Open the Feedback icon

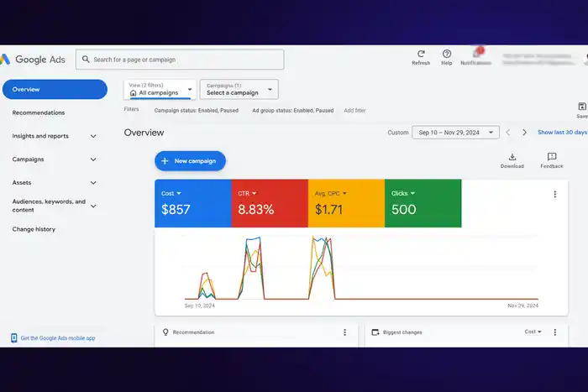(x=552, y=157)
